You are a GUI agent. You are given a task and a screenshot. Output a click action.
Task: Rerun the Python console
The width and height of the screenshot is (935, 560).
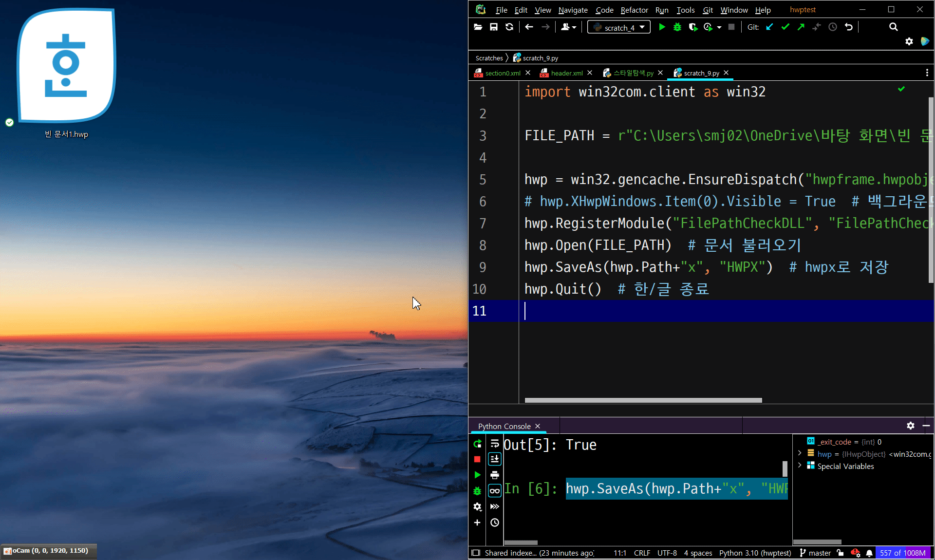point(477,444)
